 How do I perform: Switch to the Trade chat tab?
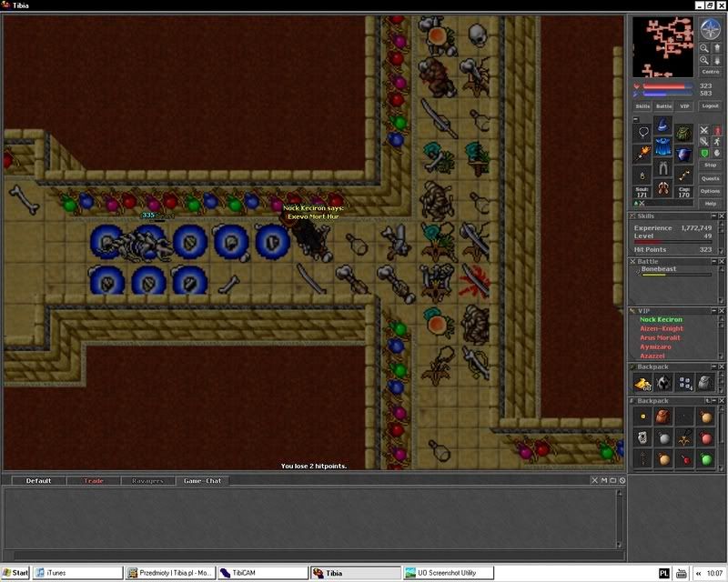coord(94,481)
